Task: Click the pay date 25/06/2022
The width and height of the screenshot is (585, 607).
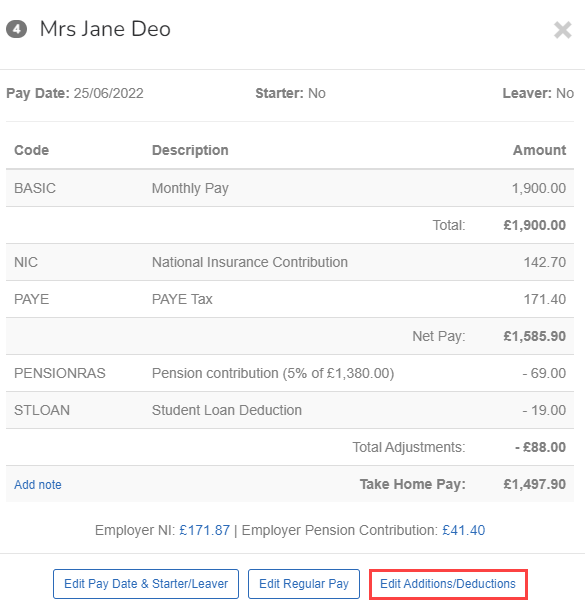Action: tap(109, 93)
